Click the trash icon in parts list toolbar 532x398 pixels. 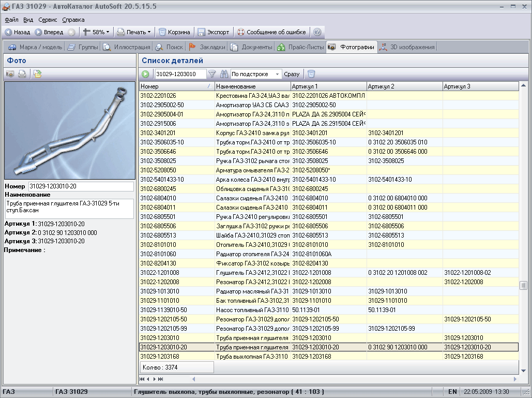click(x=311, y=74)
